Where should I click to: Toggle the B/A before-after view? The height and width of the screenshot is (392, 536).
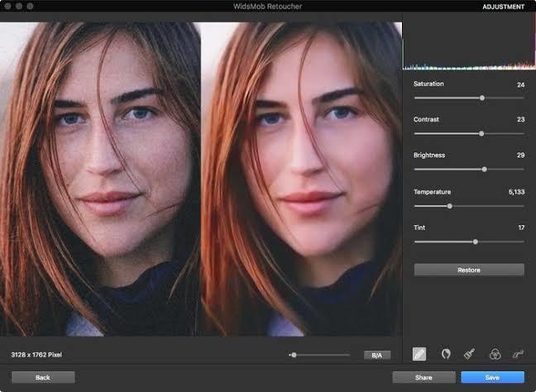(377, 355)
